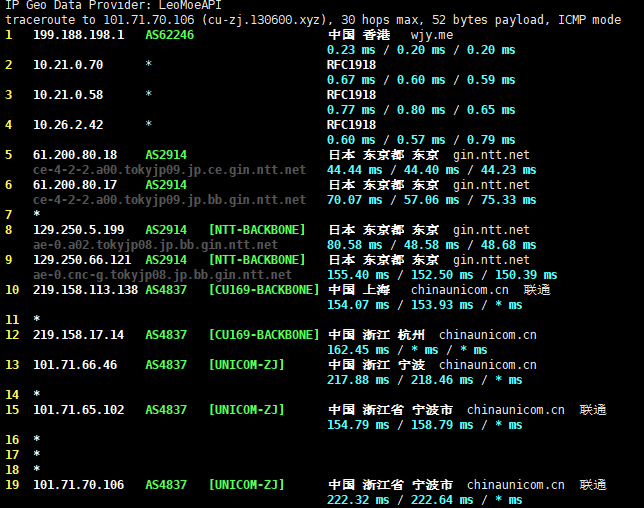Click the 中国 香港 location text

point(359,35)
